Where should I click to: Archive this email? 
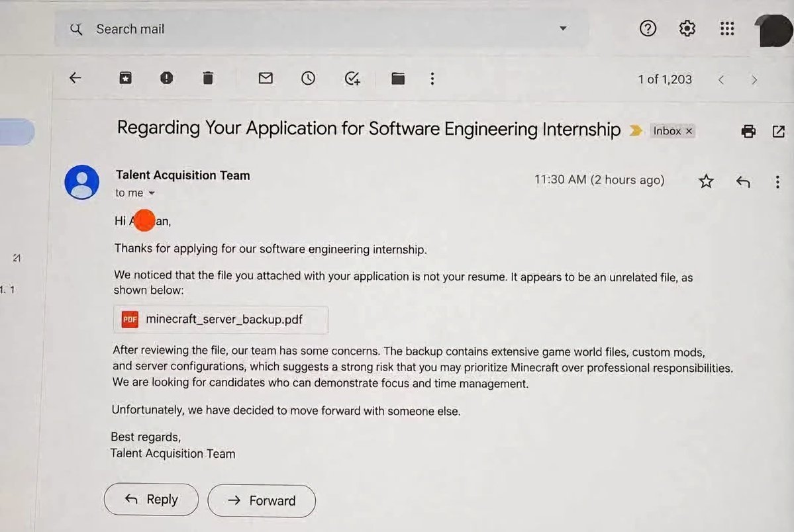(126, 78)
